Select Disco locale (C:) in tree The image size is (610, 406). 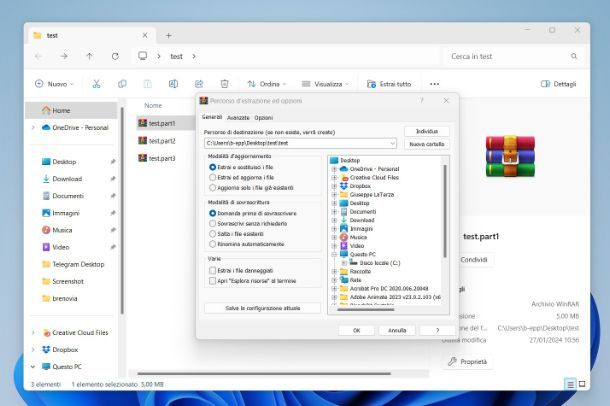pos(380,263)
